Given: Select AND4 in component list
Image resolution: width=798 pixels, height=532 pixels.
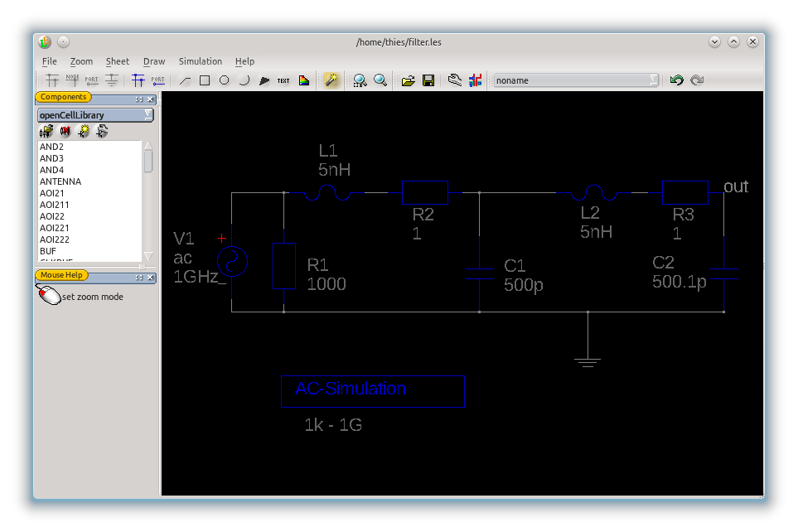Looking at the screenshot, I should (x=89, y=170).
